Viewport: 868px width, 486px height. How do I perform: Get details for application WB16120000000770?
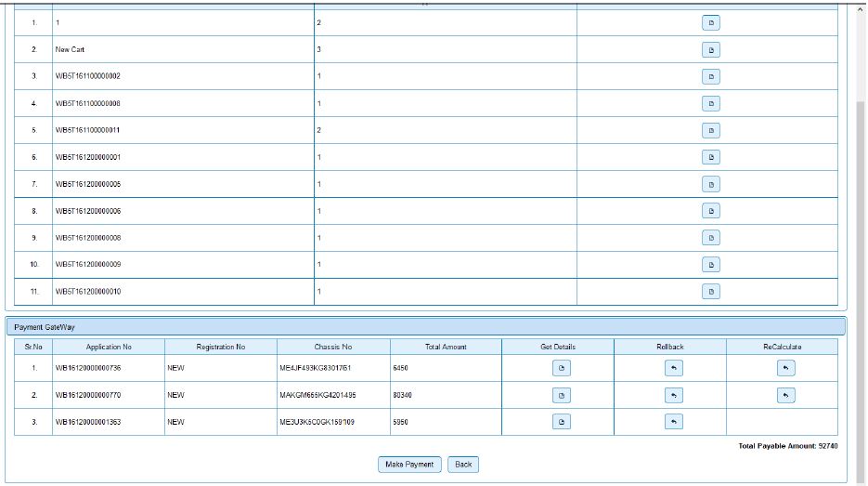pyautogui.click(x=562, y=395)
